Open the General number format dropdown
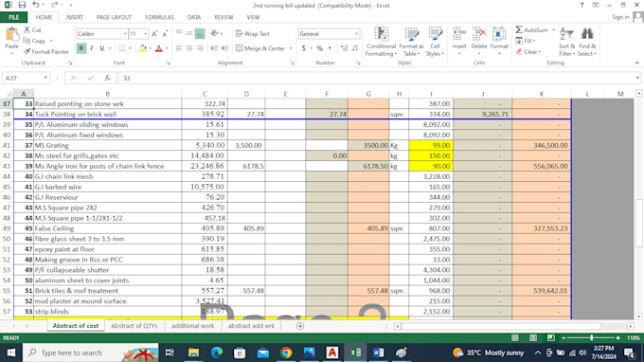Viewport: 644px width, 362px height. [356, 34]
